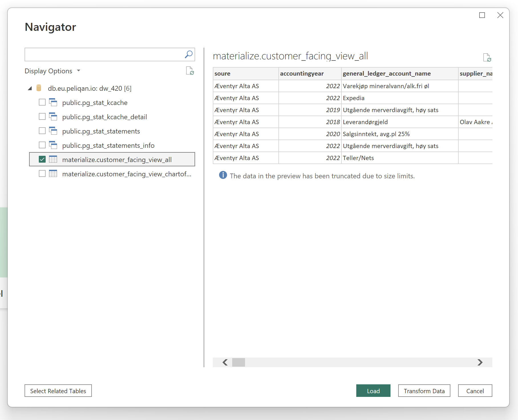Click the general_ledger_account_name column header

tap(400, 74)
